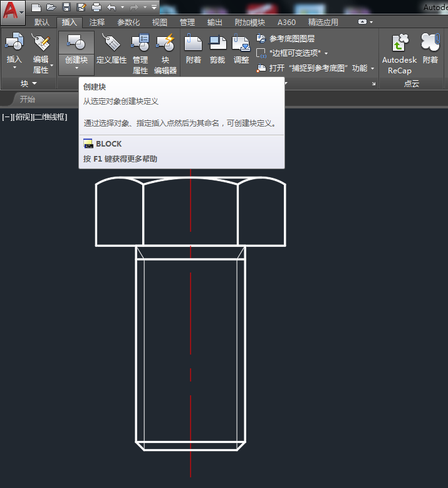Expand the 块 panel title

point(29,83)
